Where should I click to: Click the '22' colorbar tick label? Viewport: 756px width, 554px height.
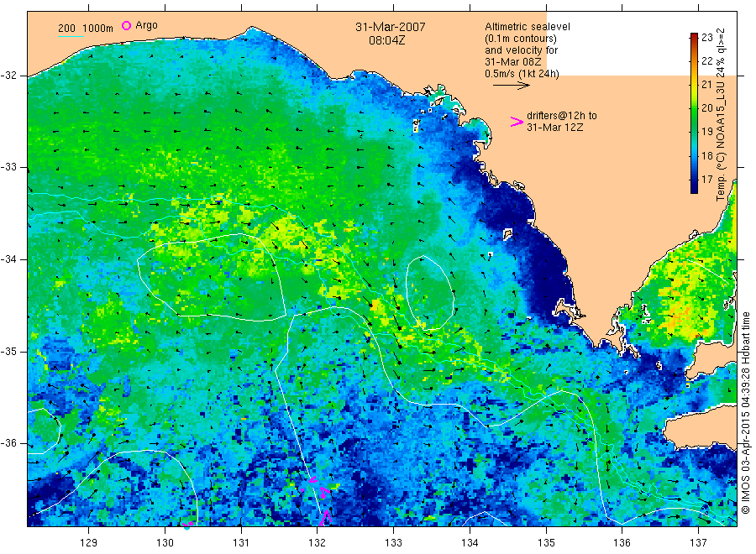point(706,60)
